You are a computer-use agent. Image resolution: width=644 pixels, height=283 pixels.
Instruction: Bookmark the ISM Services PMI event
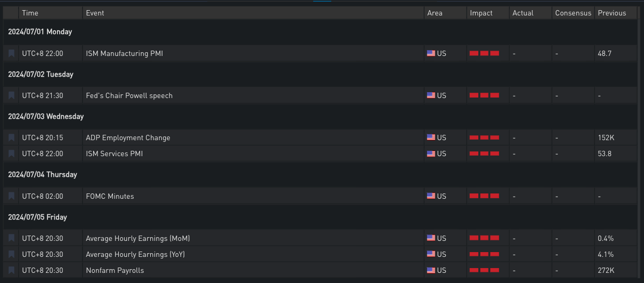pyautogui.click(x=11, y=153)
